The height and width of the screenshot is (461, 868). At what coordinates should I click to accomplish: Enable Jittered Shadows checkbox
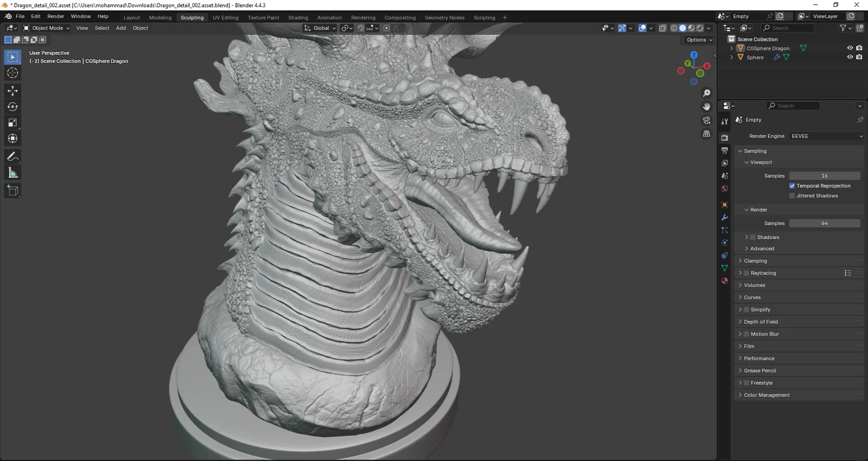click(792, 196)
